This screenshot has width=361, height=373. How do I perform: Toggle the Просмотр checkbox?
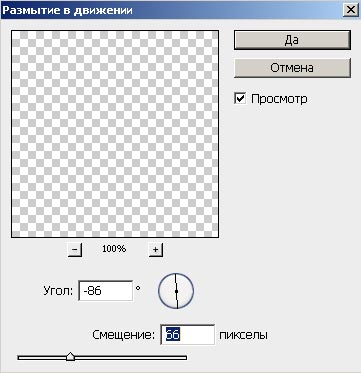[240, 99]
